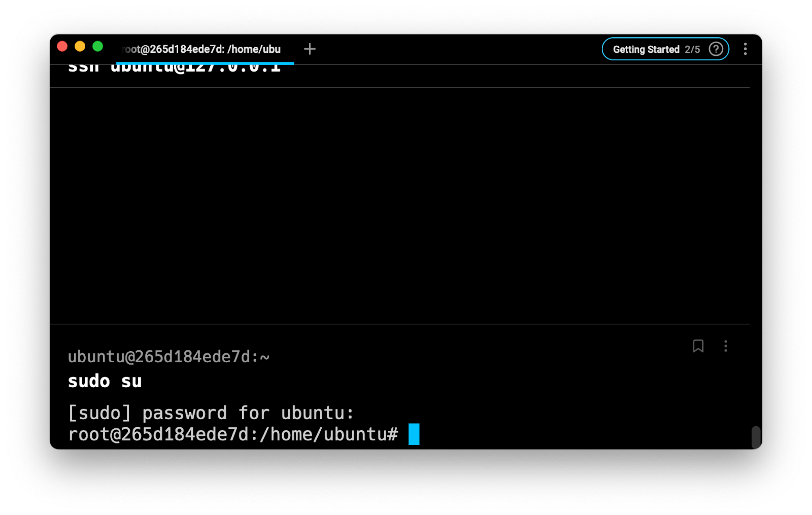Click the root@265d184ede7d:/home/ubuntu# prompt
The width and height of the screenshot is (812, 515).
tap(233, 434)
